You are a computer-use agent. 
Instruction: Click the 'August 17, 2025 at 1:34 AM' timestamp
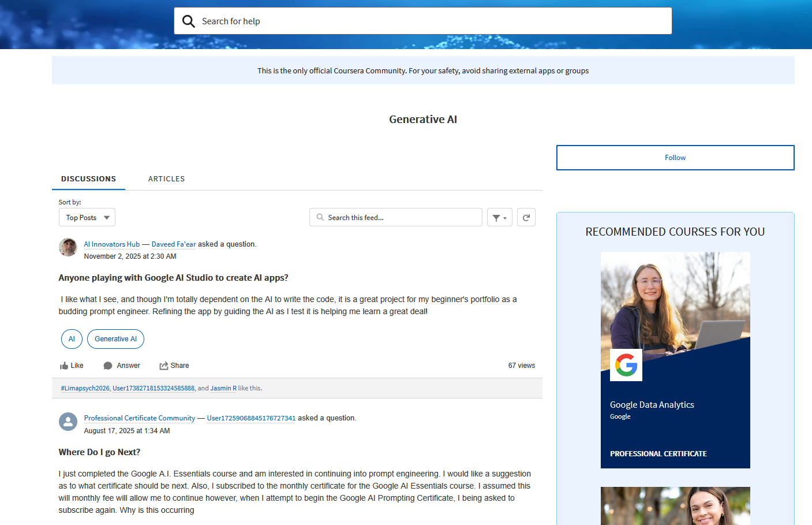pos(127,431)
